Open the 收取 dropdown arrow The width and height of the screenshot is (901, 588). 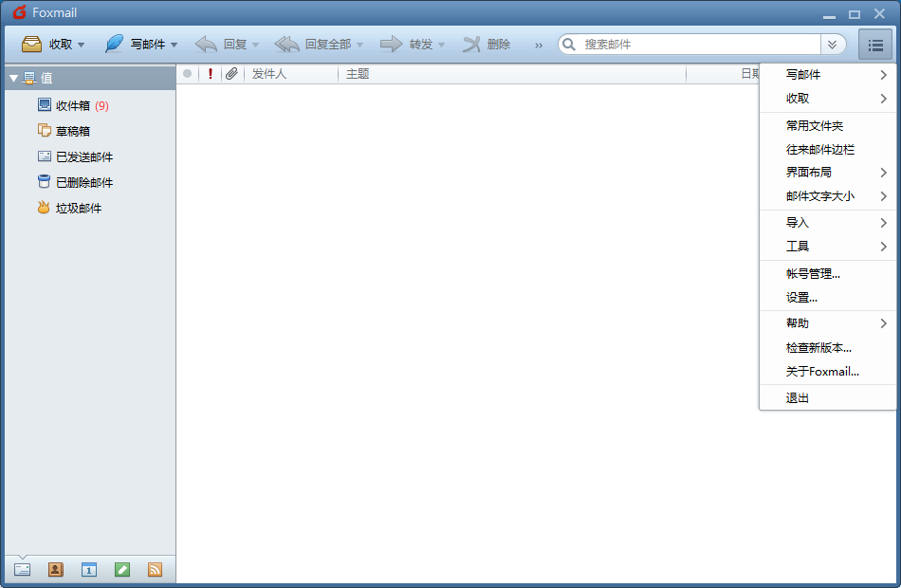click(x=81, y=45)
